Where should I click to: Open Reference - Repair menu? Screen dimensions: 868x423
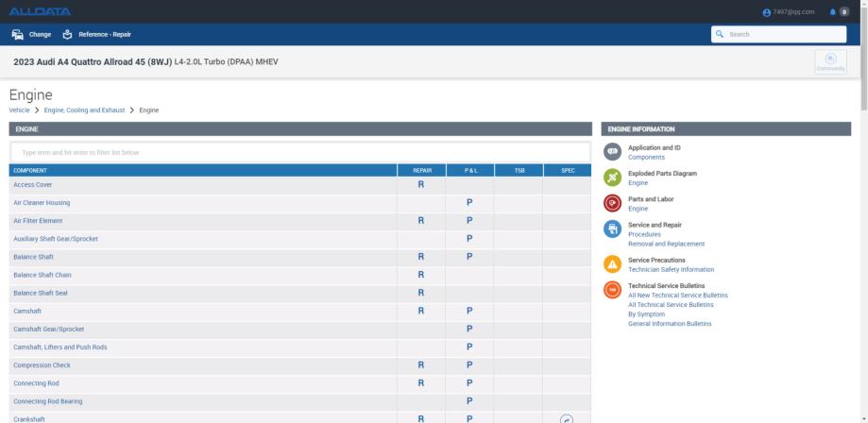pyautogui.click(x=97, y=34)
